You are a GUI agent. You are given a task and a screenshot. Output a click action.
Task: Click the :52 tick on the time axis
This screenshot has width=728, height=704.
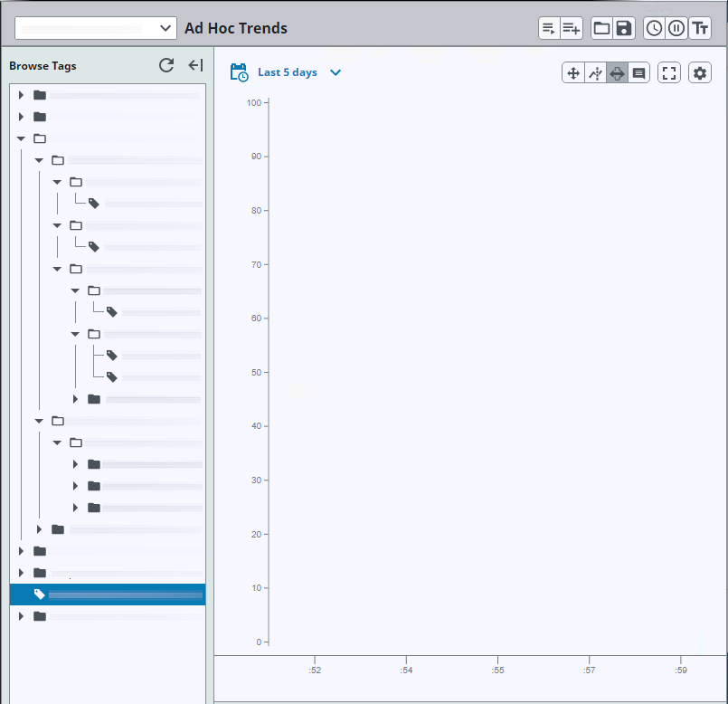click(315, 671)
